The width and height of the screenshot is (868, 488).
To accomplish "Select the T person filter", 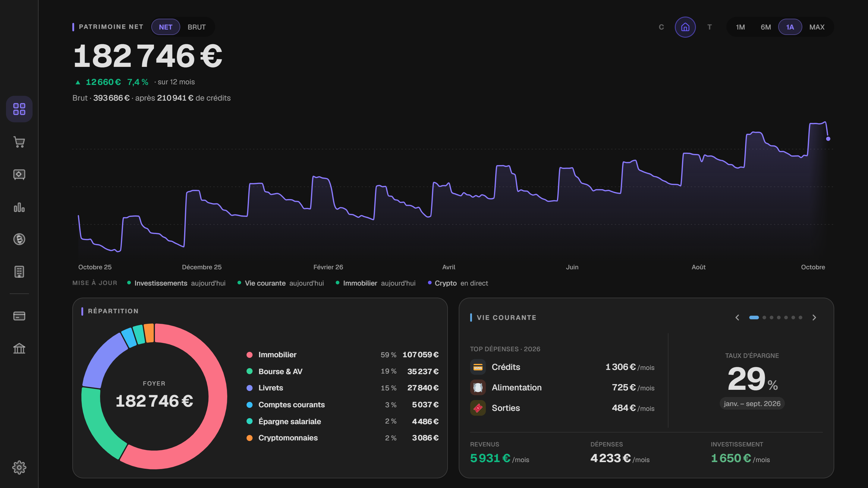I will [x=709, y=27].
